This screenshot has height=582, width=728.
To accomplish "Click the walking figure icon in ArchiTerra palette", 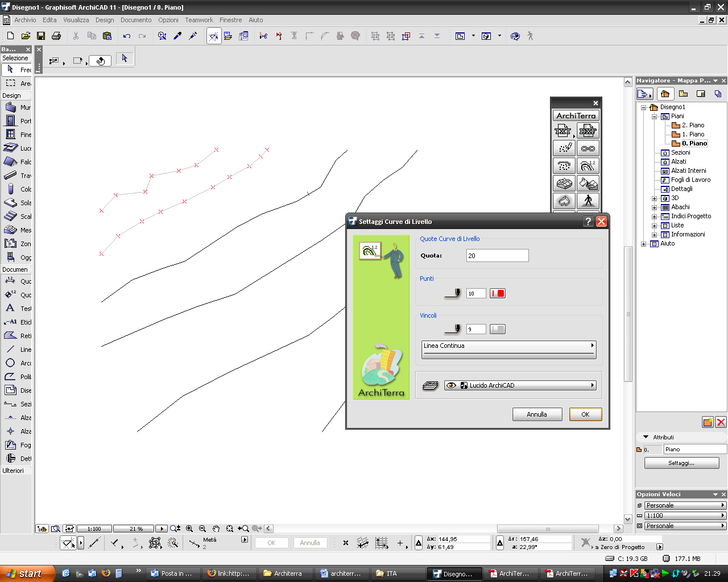I will (588, 201).
